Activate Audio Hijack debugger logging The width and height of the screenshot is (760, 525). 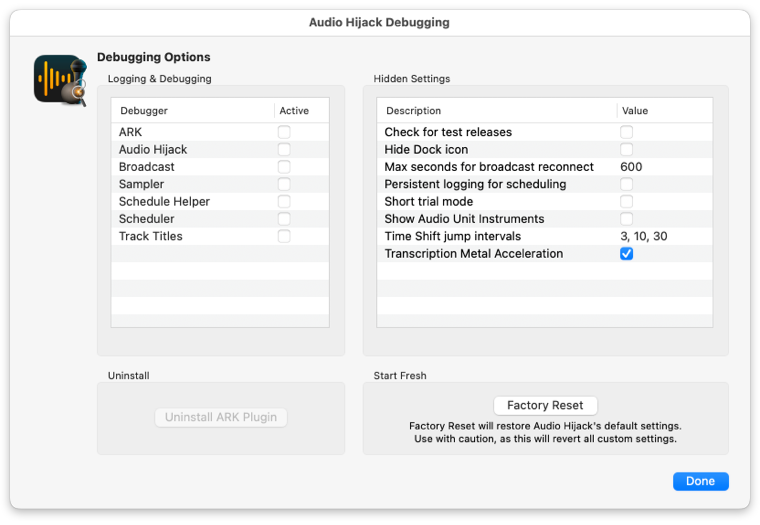284,149
